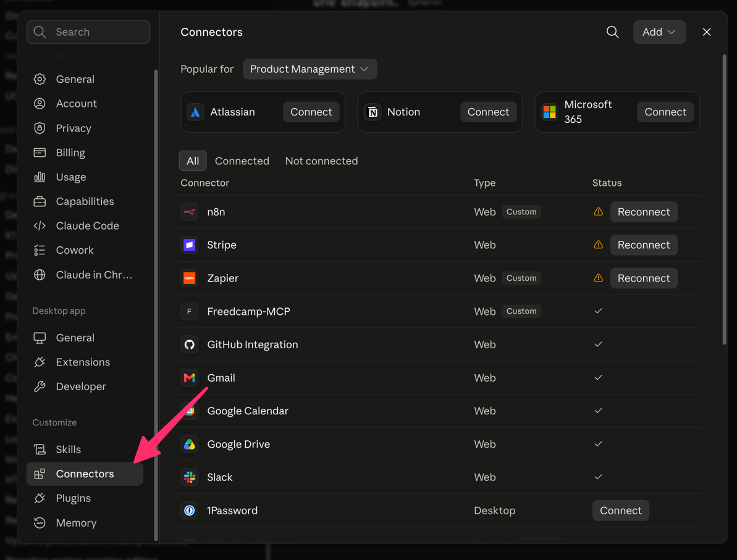Click the Notion logo icon

(x=373, y=112)
